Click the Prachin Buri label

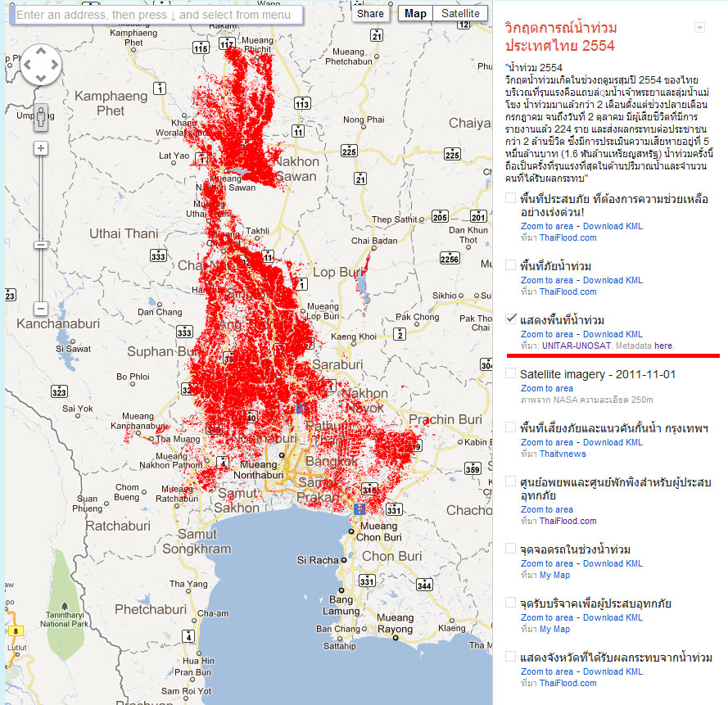445,419
